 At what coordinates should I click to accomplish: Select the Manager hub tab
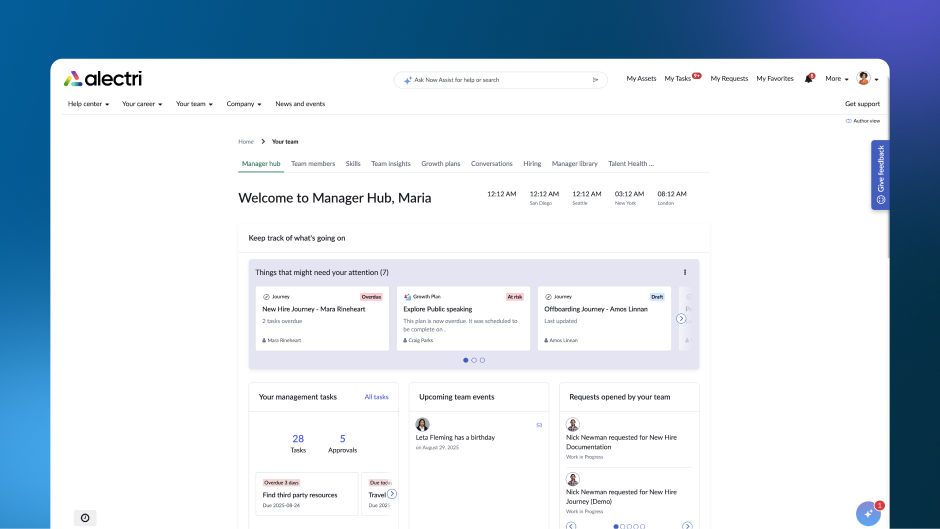tap(261, 164)
